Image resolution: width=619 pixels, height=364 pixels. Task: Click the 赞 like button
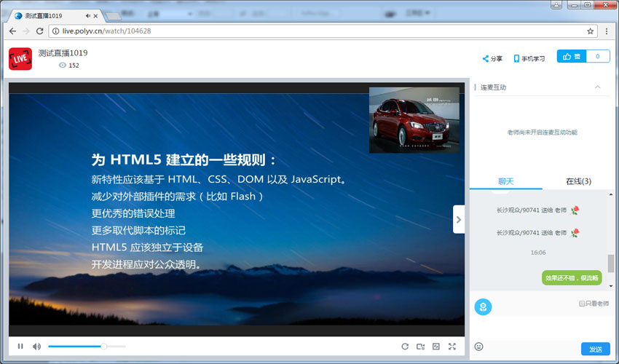point(572,57)
